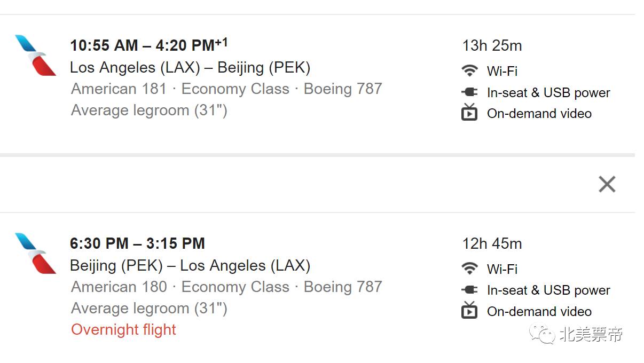Click Average legroom text under flight 181

point(149,111)
